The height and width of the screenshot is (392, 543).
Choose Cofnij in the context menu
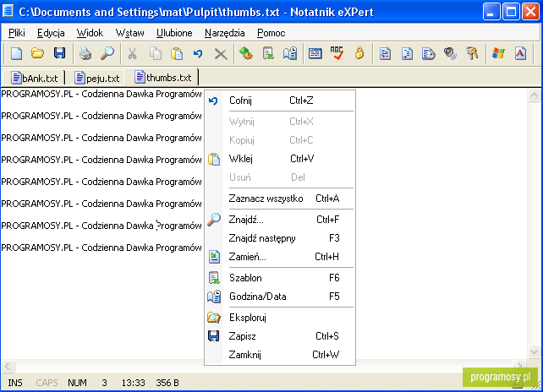click(280, 101)
